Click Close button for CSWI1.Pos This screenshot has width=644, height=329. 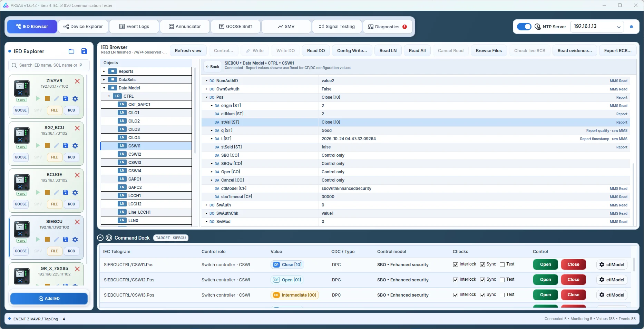[x=573, y=265]
